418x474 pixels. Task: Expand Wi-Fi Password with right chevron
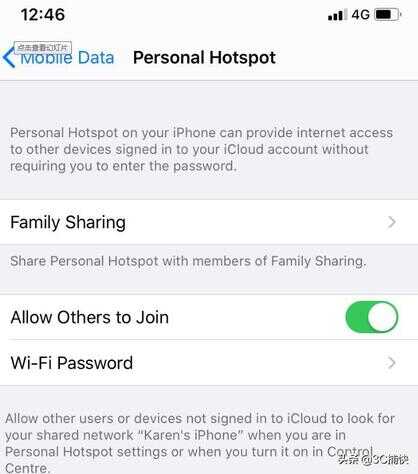[x=392, y=363]
